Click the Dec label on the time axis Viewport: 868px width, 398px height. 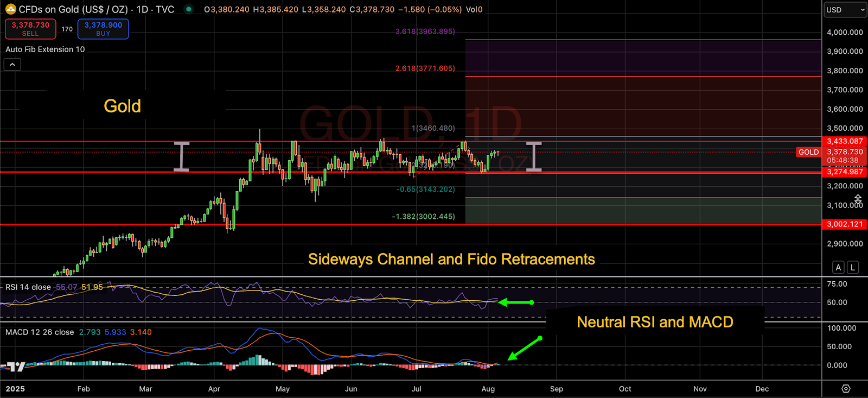click(762, 389)
